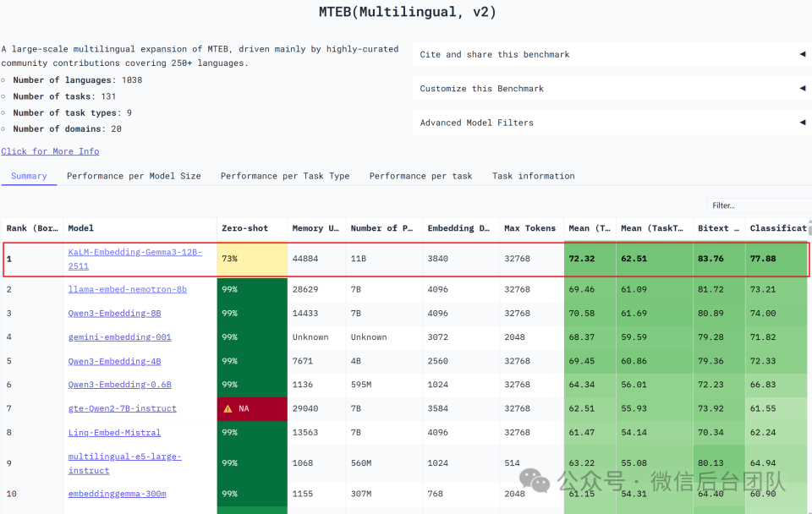Sort by the Mean (TaskType) column header
Image resolution: width=812 pixels, height=514 pixels.
pos(655,228)
